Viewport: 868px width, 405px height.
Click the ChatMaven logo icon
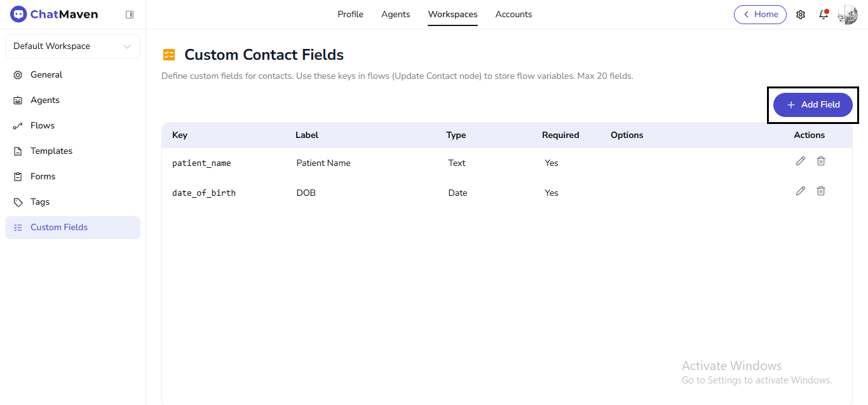point(17,13)
